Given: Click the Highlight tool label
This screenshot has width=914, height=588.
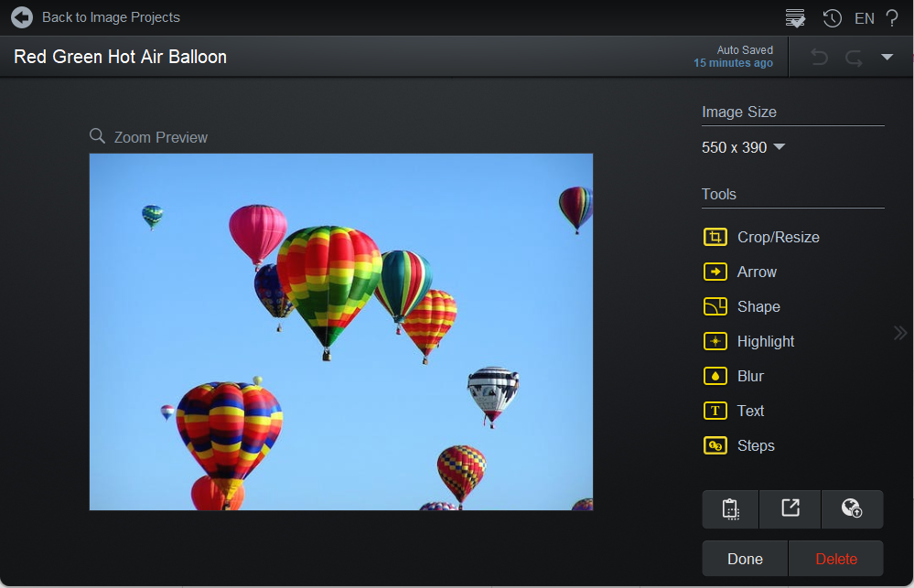Looking at the screenshot, I should [x=766, y=341].
